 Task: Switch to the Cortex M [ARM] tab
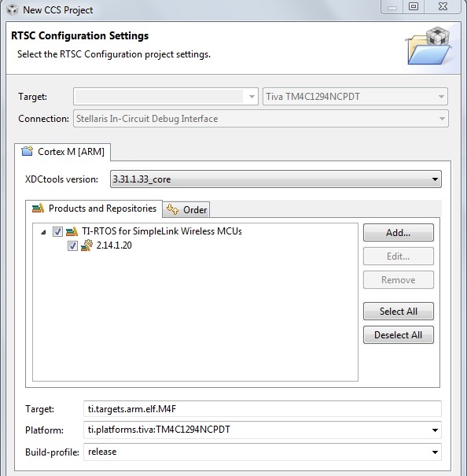pos(63,152)
